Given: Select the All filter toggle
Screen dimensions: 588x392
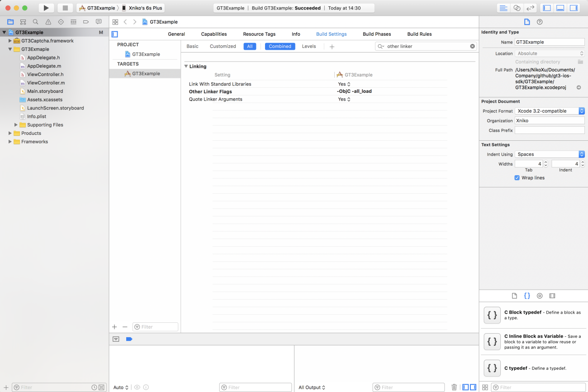Looking at the screenshot, I should [x=250, y=46].
